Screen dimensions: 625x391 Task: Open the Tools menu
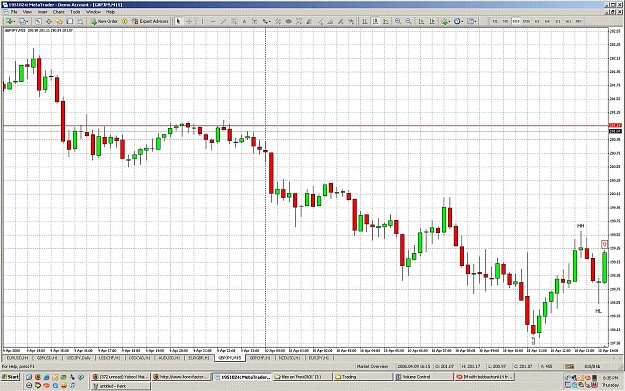click(x=75, y=12)
